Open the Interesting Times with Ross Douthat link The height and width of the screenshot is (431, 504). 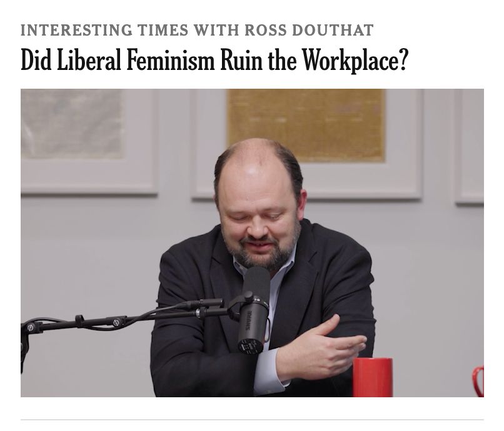click(x=197, y=30)
